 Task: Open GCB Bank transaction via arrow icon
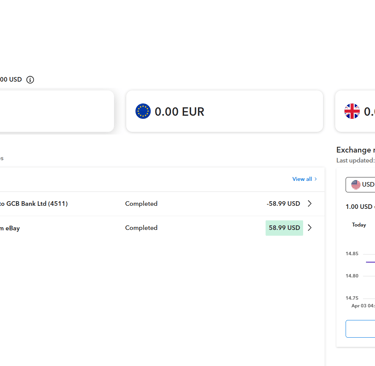[310, 203]
